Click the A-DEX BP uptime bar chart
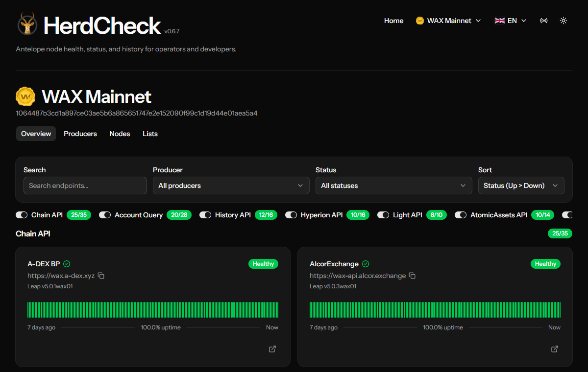This screenshot has height=372, width=588. click(153, 310)
